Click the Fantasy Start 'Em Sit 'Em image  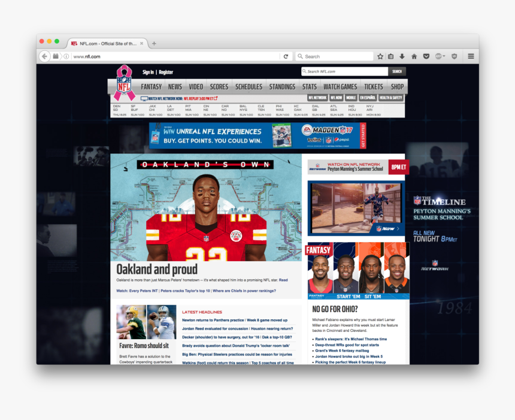pos(358,271)
